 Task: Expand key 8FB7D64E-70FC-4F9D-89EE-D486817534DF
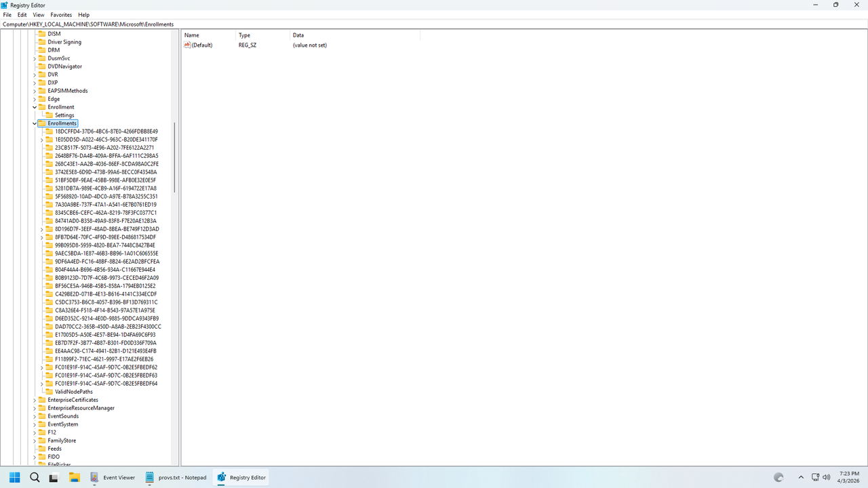[42, 237]
